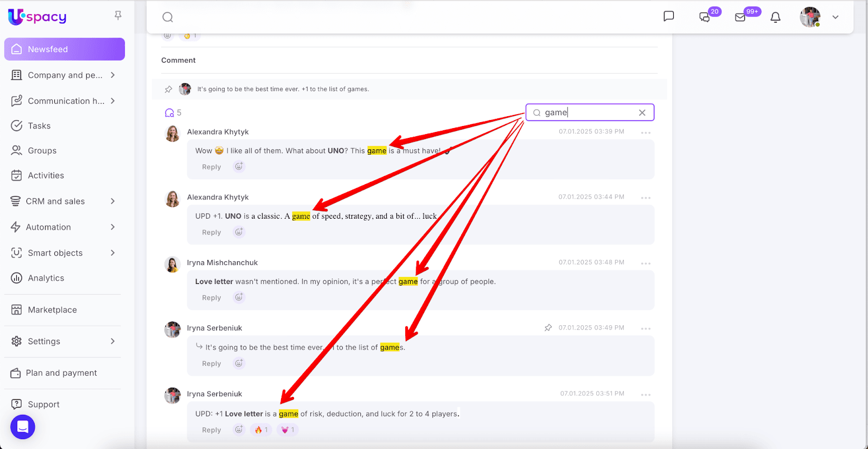Open the notifications bell

[775, 17]
